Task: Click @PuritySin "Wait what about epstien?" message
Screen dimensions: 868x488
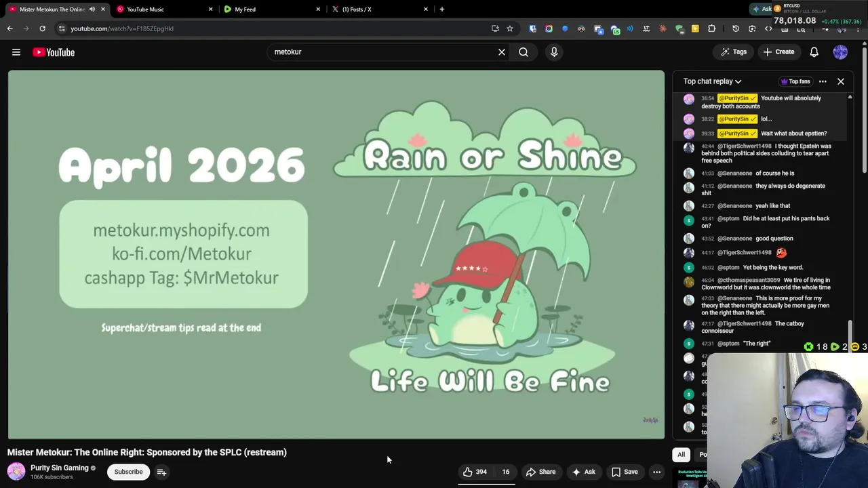Action: (793, 134)
